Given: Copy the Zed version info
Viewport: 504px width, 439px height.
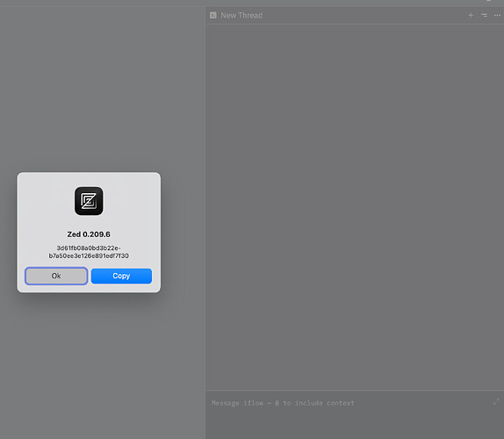Looking at the screenshot, I should [x=121, y=276].
